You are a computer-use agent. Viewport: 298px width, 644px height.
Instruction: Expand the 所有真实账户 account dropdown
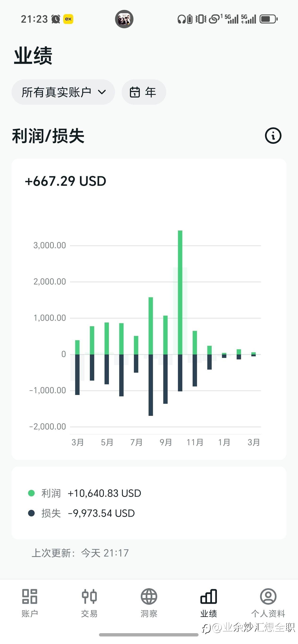click(63, 92)
